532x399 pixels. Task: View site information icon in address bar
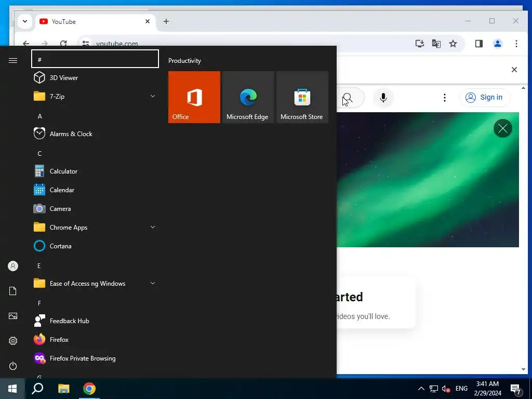coord(86,44)
